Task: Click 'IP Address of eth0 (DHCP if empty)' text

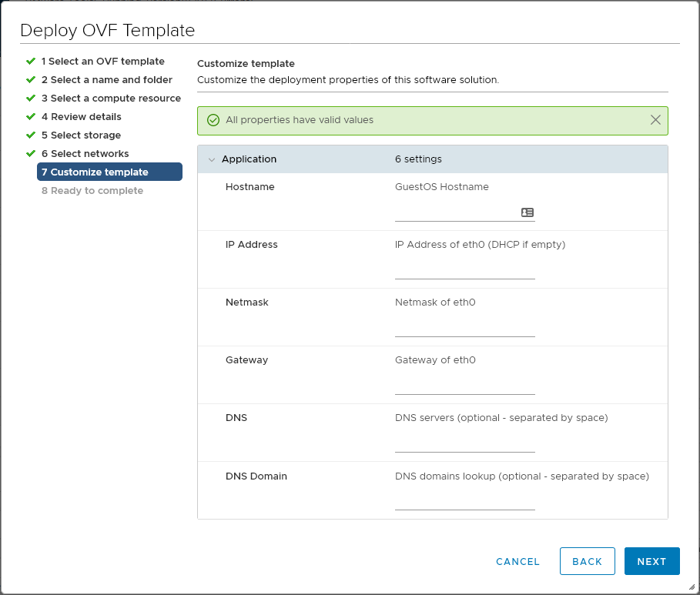Action: [480, 245]
